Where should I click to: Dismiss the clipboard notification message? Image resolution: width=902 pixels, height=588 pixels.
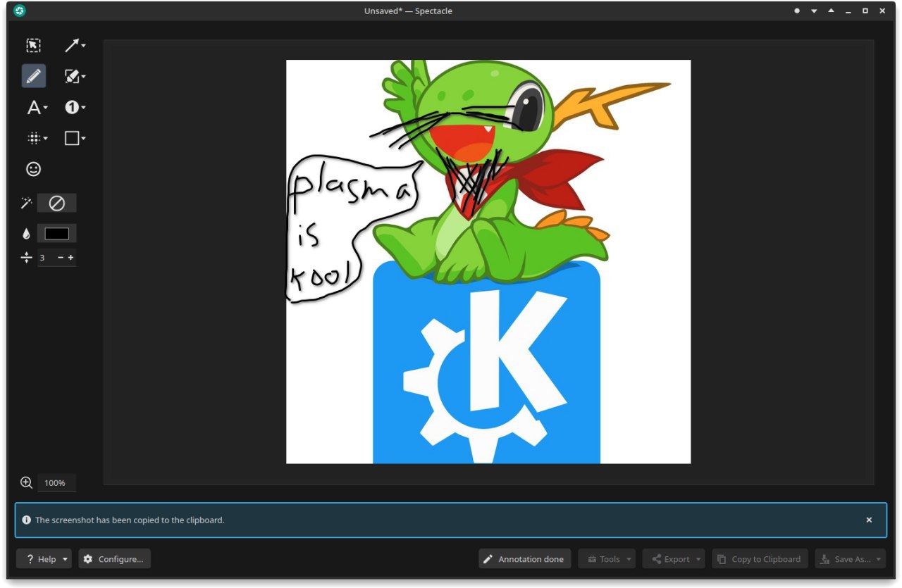click(x=869, y=520)
